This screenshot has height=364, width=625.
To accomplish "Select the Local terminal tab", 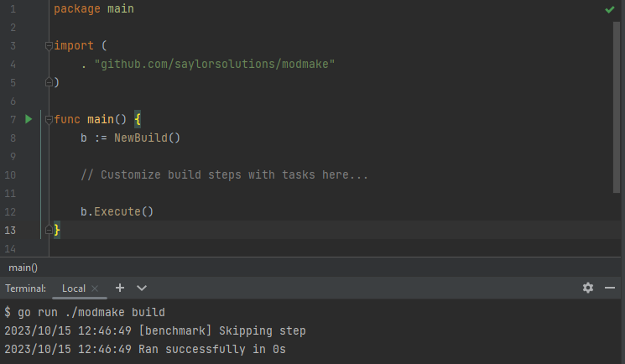I will tap(74, 289).
